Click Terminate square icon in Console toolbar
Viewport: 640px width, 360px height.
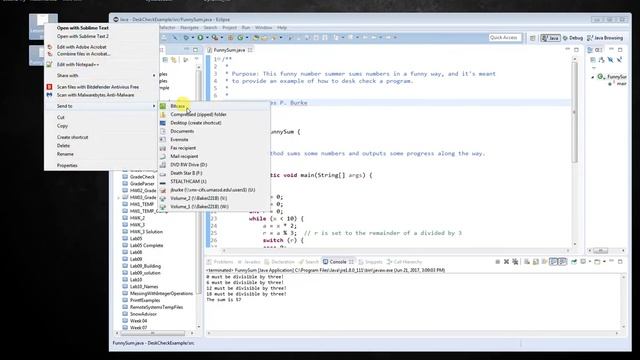click(498, 262)
